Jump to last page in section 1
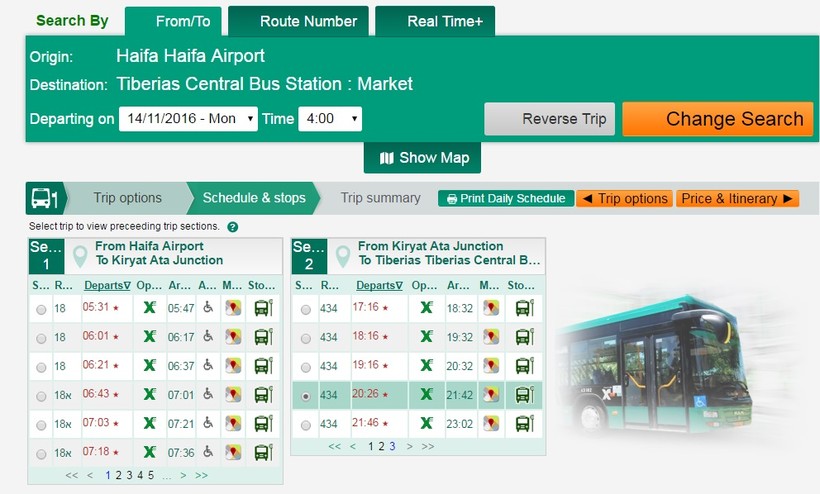Image resolution: width=820 pixels, height=494 pixels. coord(201,475)
